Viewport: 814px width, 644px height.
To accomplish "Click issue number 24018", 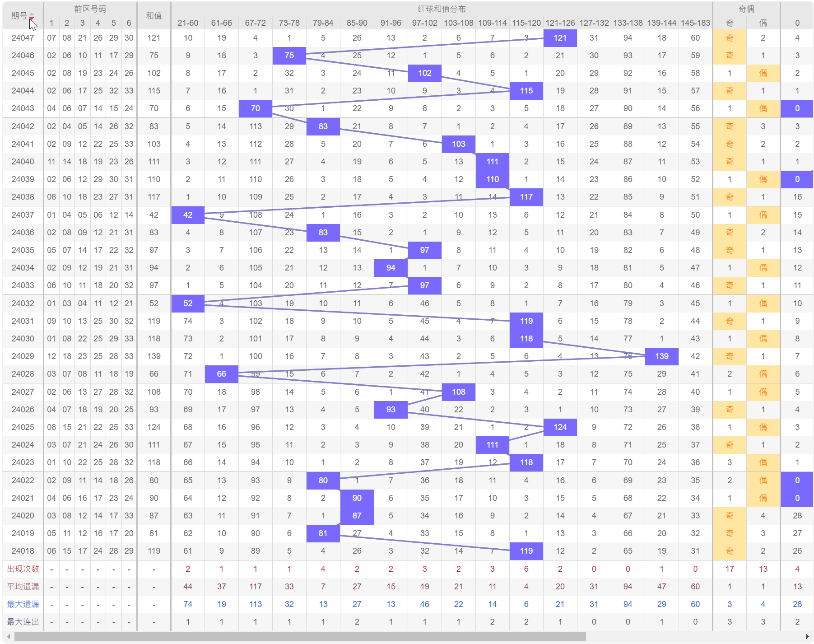I will click(23, 551).
